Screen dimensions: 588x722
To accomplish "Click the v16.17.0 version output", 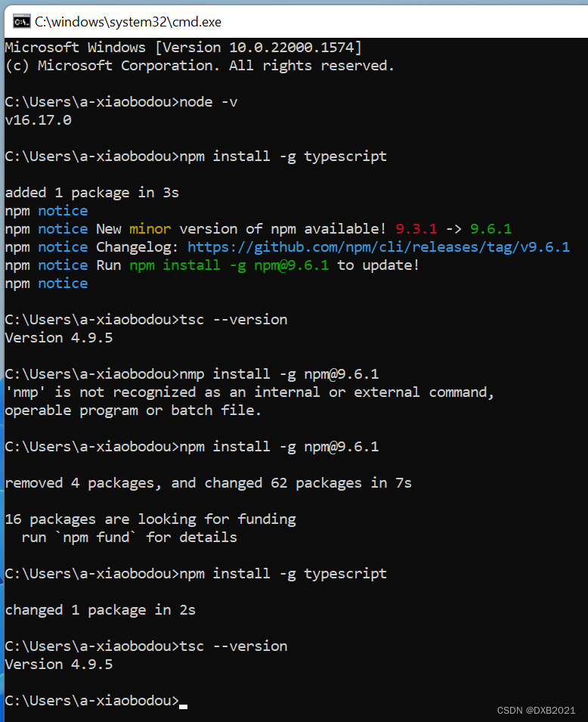I will (39, 120).
